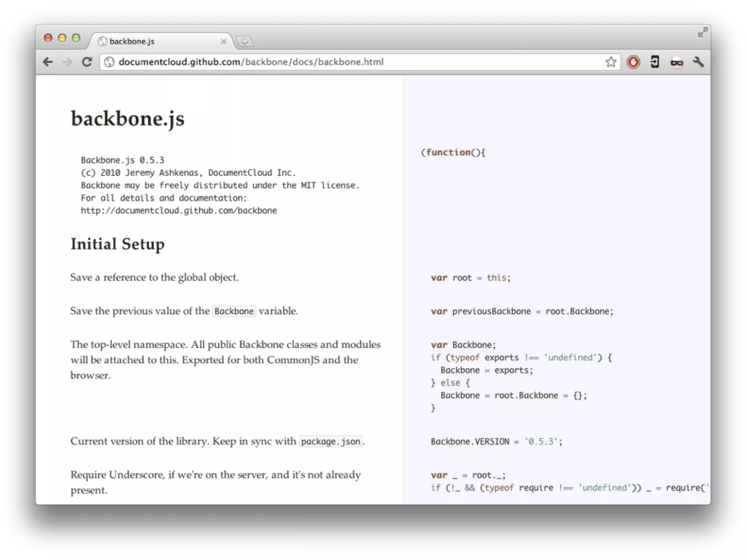
Task: Focus the address bar URL field
Action: coord(359,62)
